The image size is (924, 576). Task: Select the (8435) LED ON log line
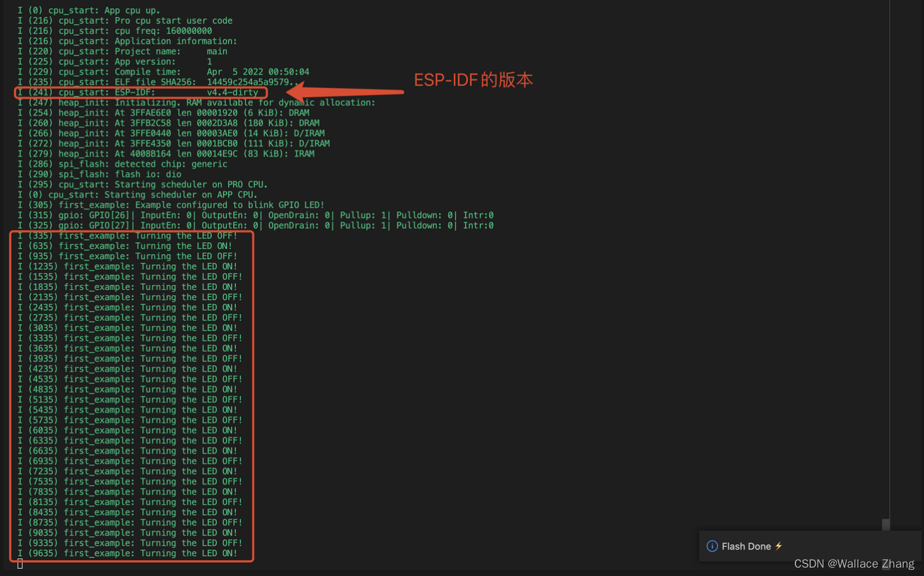pyautogui.click(x=127, y=512)
